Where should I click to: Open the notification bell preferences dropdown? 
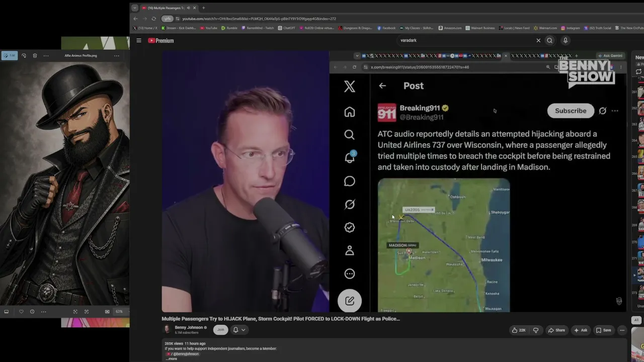(239, 330)
